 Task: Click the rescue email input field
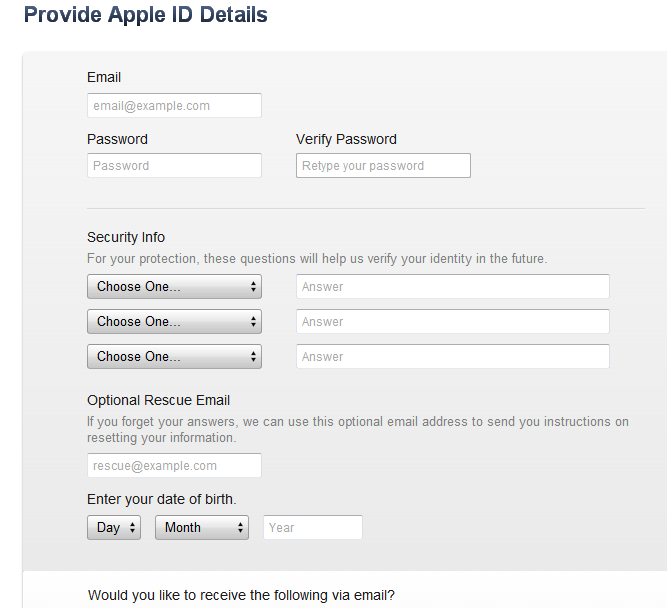(x=174, y=466)
